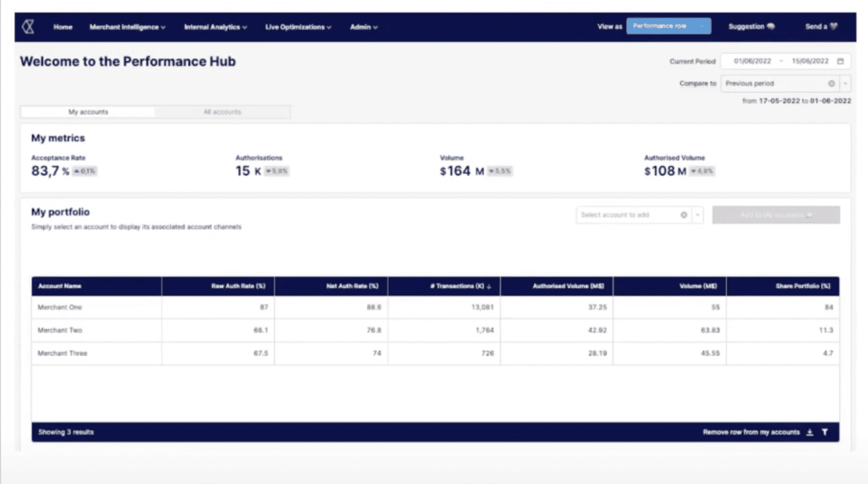
Task: Switch to the All accounts tab
Action: [x=223, y=112]
